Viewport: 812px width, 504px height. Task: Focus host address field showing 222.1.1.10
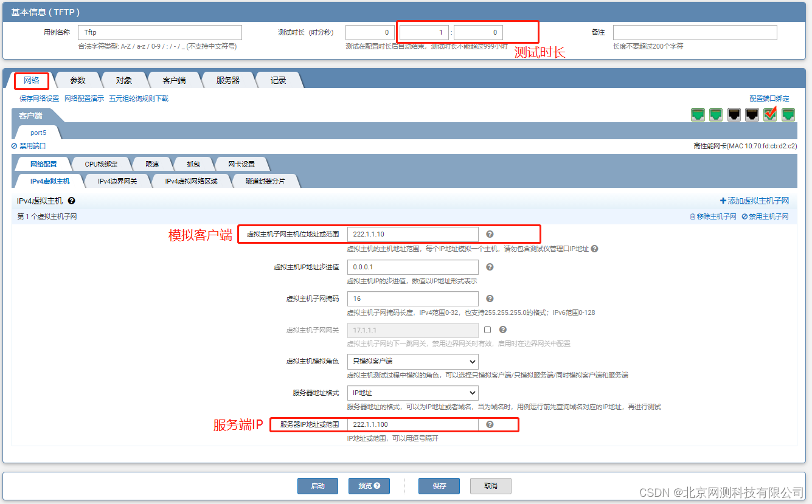point(412,234)
